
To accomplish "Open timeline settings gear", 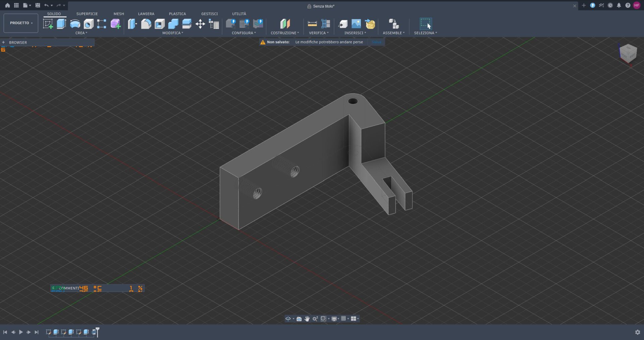I will 638,332.
